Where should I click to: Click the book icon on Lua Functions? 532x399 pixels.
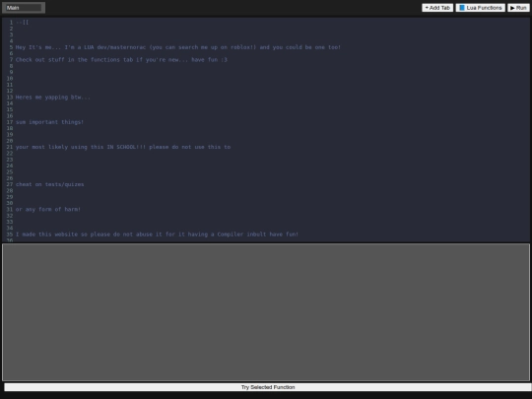[x=462, y=8]
